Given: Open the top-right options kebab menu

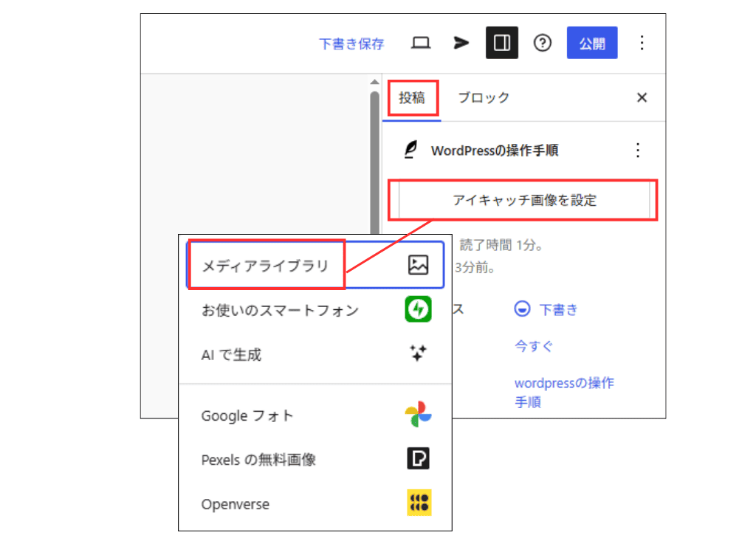Looking at the screenshot, I should point(642,43).
